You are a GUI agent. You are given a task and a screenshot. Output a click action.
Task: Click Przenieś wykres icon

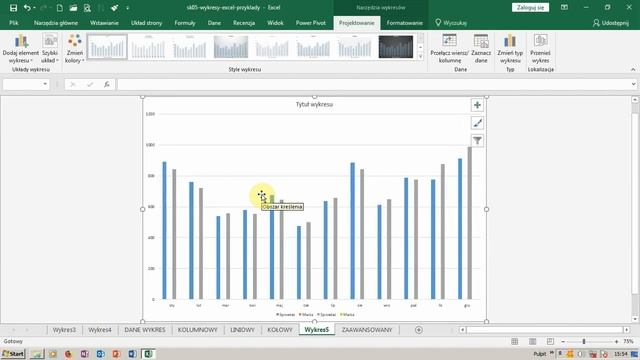click(540, 49)
